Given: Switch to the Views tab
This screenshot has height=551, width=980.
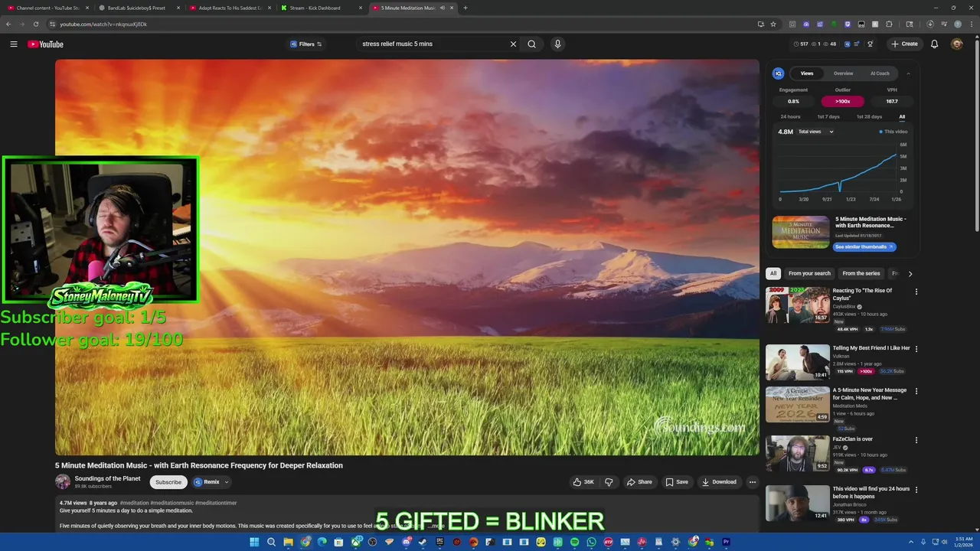Looking at the screenshot, I should coord(807,73).
